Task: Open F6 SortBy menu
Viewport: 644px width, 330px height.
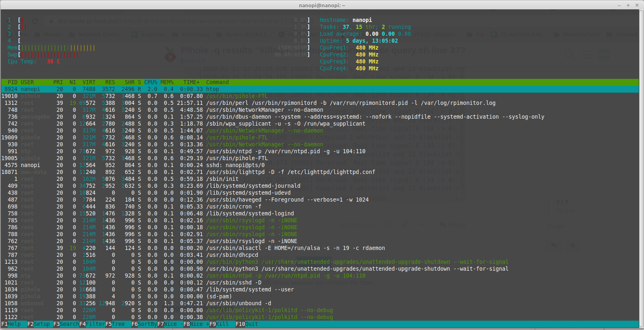Action: tap(144, 324)
